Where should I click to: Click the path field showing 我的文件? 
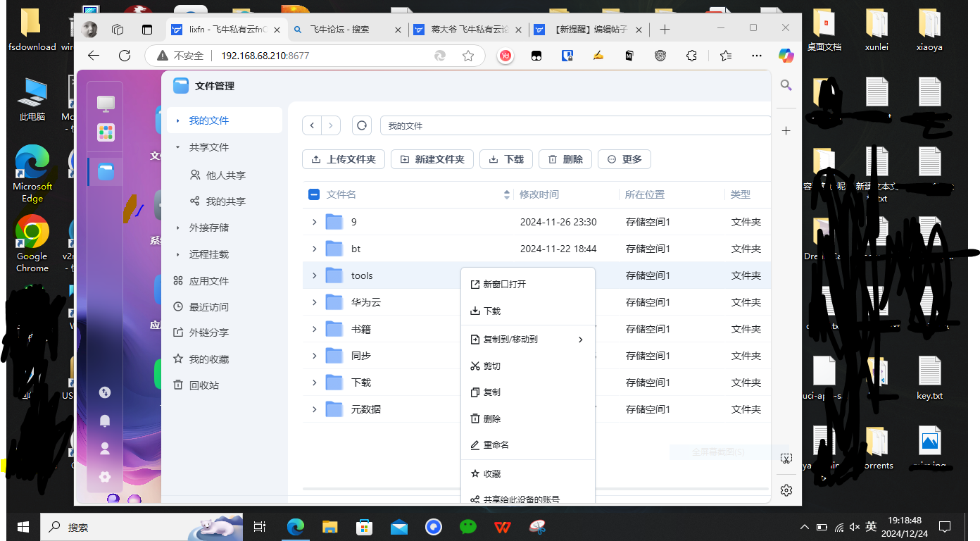pos(576,125)
